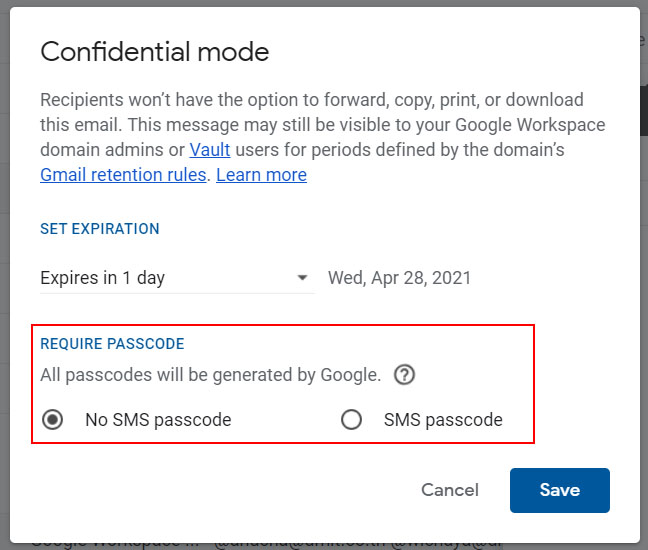Click the dimmed backdrop right of the dialog

click(x=644, y=275)
